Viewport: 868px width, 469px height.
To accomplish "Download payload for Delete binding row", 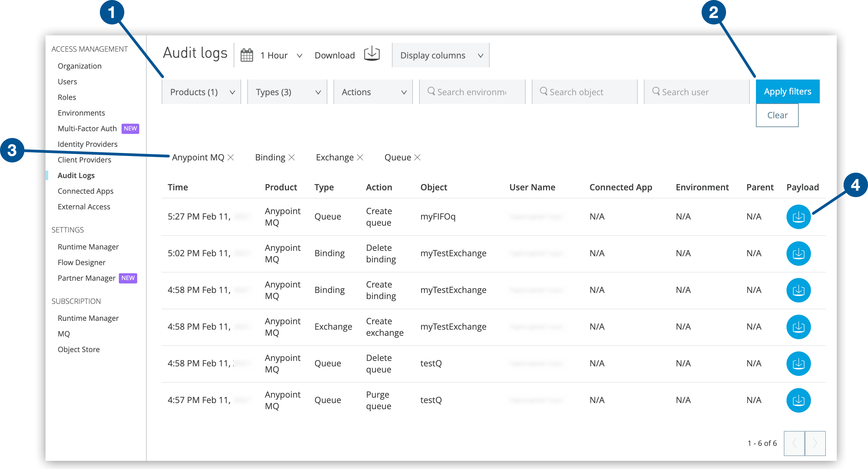I will tap(798, 254).
